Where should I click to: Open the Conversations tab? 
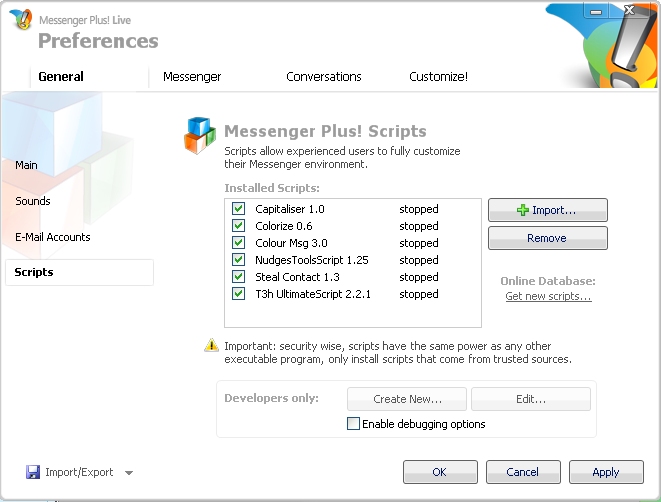coord(323,77)
